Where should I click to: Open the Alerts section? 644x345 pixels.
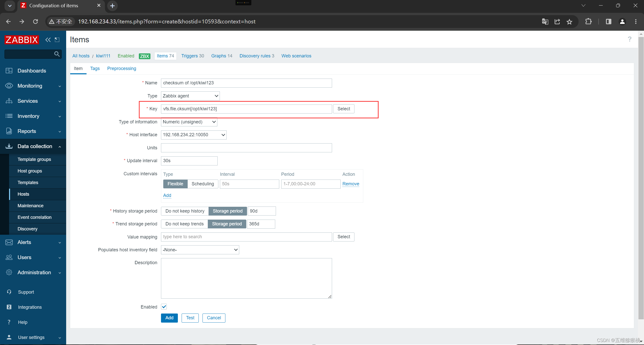click(x=24, y=242)
